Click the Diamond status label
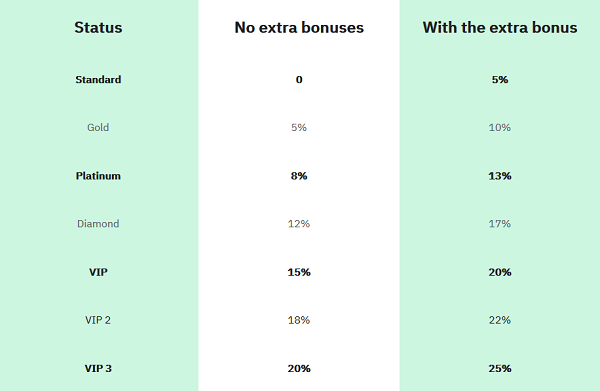Image resolution: width=600 pixels, height=391 pixels. click(98, 224)
